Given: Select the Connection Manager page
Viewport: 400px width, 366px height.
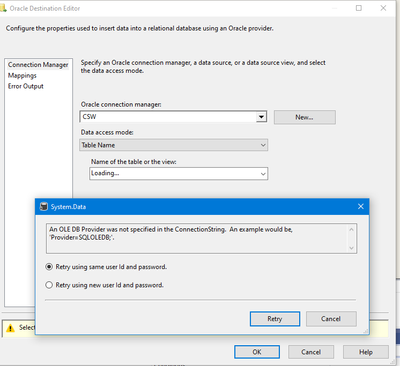Looking at the screenshot, I should (x=38, y=65).
